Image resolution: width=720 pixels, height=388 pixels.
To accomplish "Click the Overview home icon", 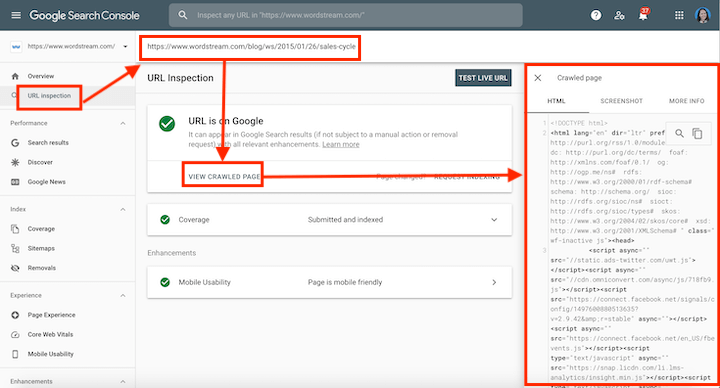I will (x=15, y=76).
